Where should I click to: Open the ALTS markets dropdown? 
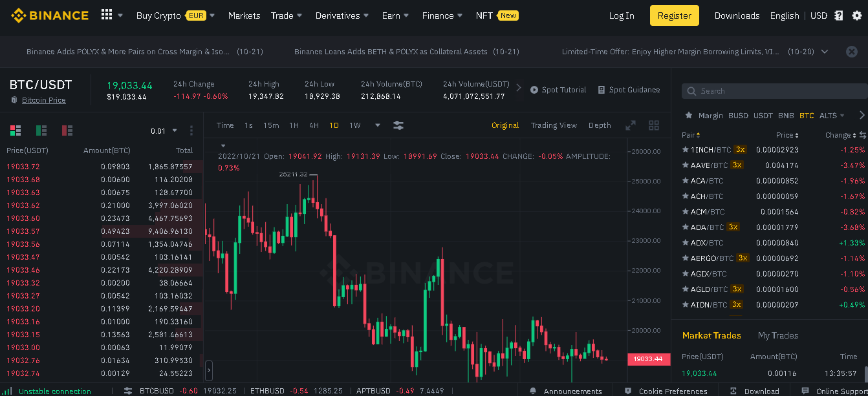click(832, 116)
